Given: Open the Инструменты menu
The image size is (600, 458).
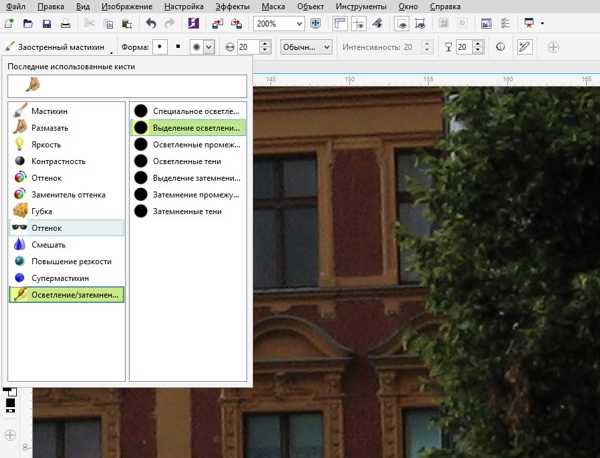Looking at the screenshot, I should tap(361, 7).
